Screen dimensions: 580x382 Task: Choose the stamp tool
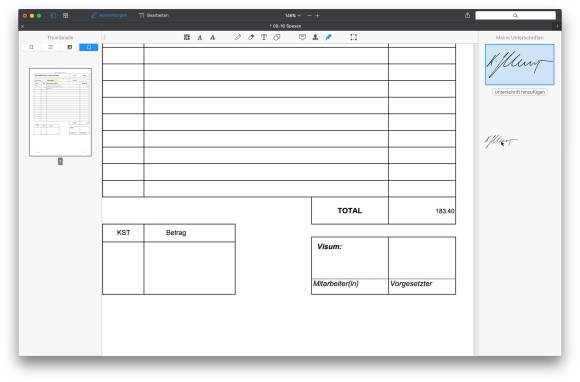pos(315,37)
